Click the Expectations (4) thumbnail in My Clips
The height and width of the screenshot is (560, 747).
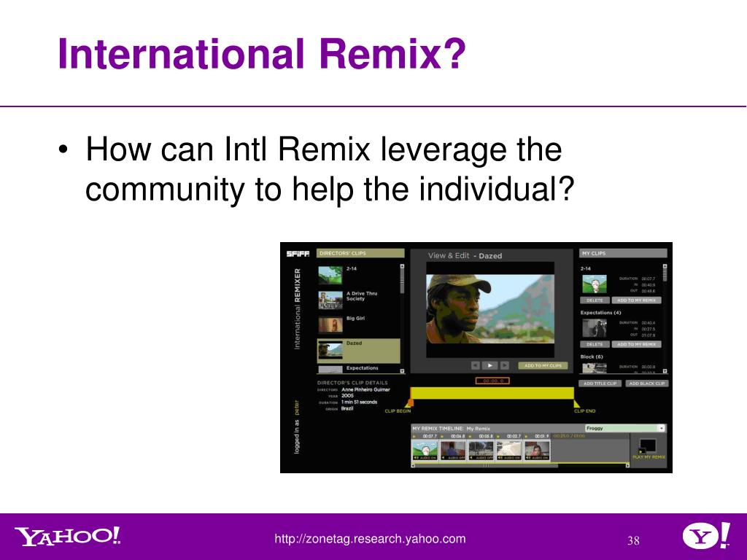594,328
